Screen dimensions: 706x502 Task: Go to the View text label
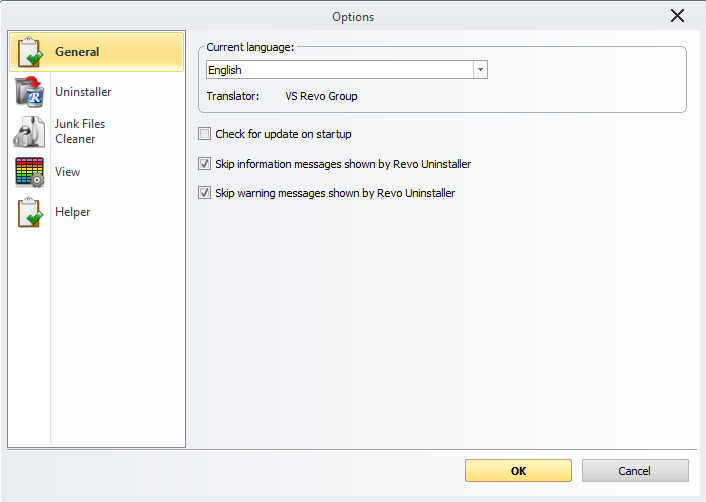pos(67,172)
